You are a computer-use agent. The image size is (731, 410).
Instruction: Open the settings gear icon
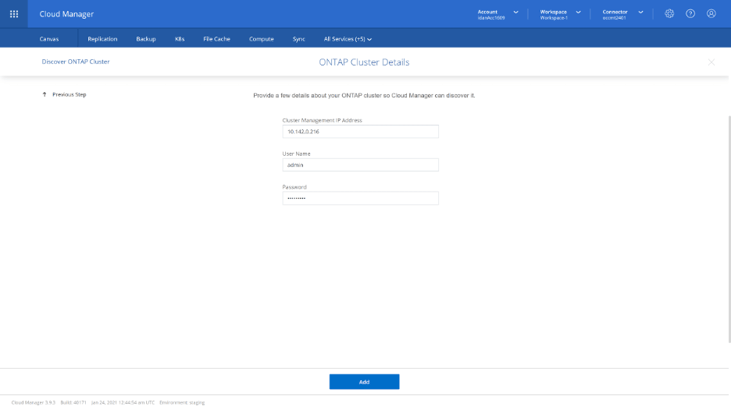click(669, 14)
